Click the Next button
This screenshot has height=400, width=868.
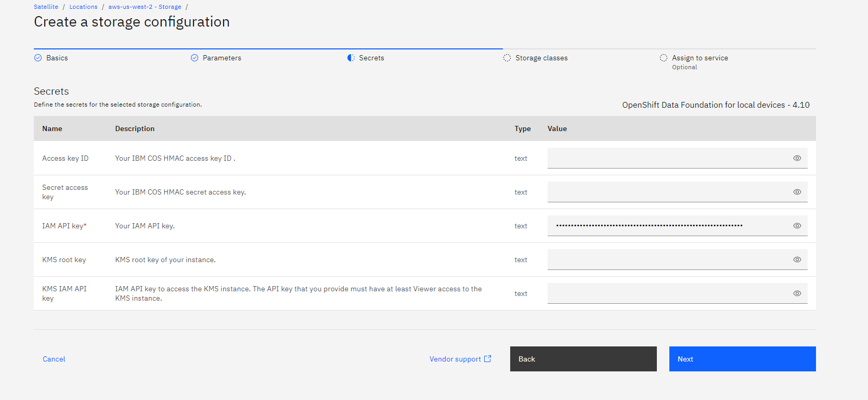coord(742,359)
